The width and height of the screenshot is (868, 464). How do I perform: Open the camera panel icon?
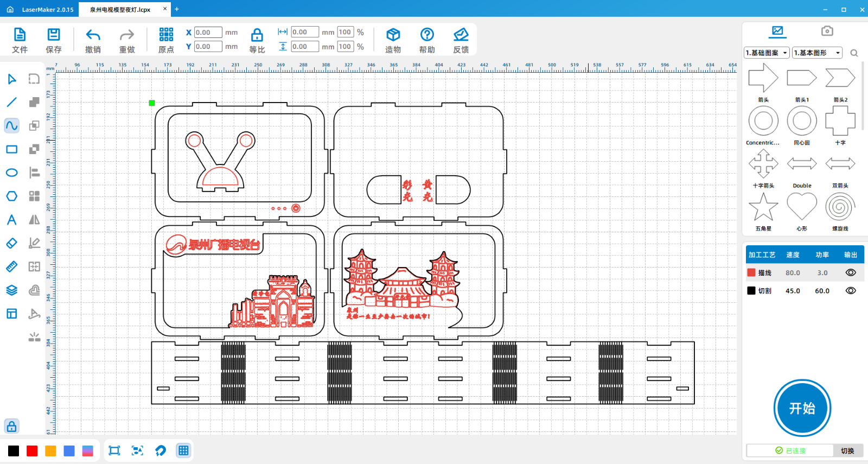pos(827,31)
